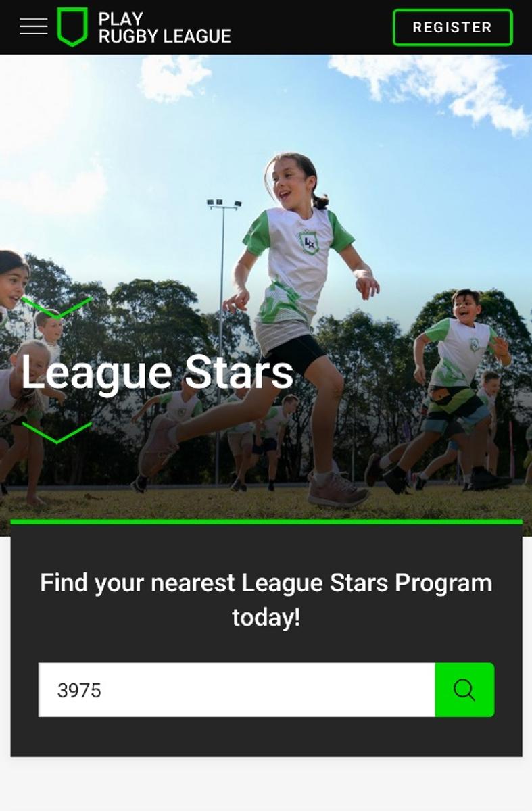This screenshot has width=532, height=811.
Task: Click green chevron above League Stars heading
Action: pos(57,306)
